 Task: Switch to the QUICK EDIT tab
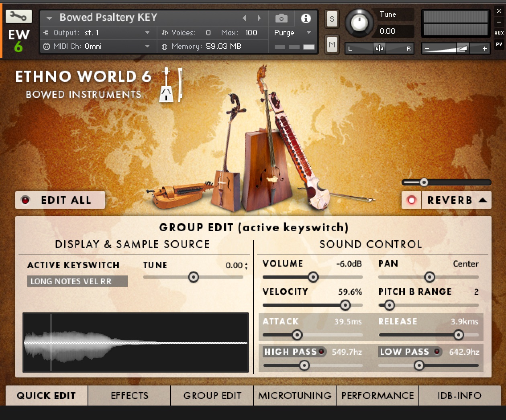pyautogui.click(x=46, y=396)
